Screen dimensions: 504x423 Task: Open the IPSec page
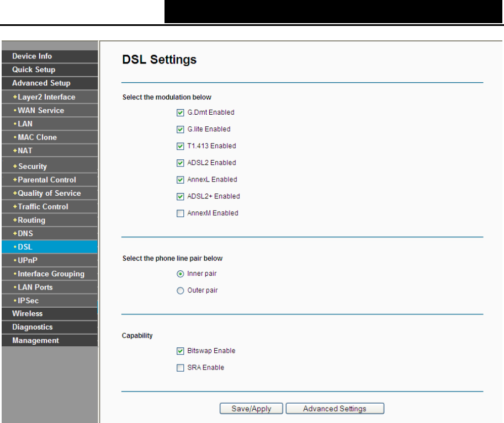click(x=50, y=301)
